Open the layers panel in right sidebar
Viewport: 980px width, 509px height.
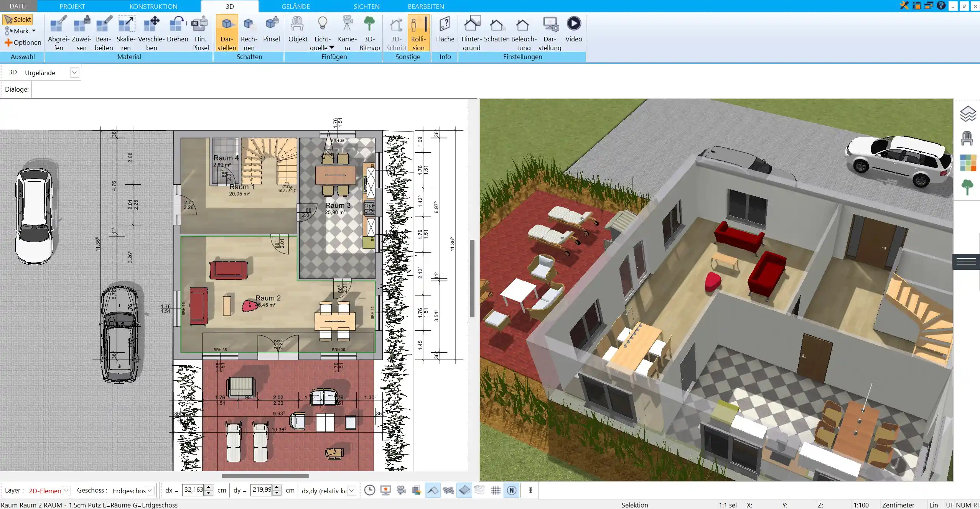click(968, 114)
